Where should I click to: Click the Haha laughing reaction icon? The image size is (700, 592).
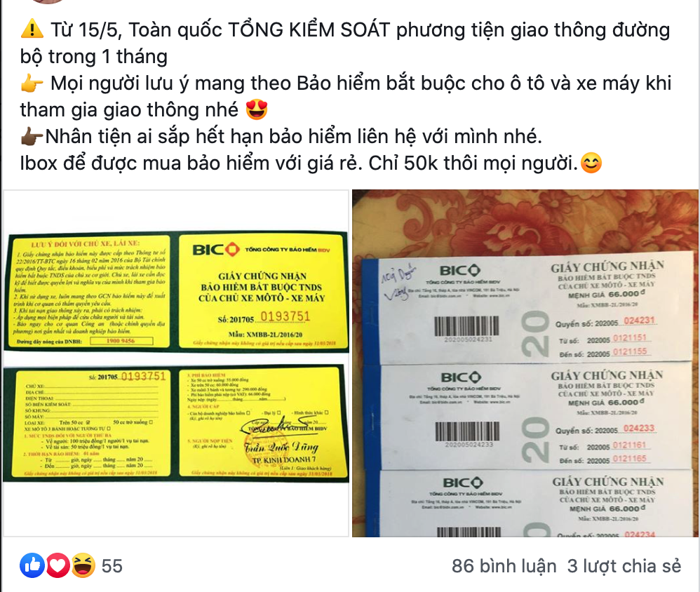coord(83,565)
